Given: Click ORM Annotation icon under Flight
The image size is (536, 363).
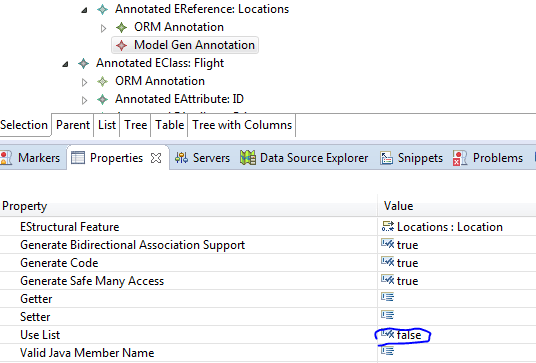Looking at the screenshot, I should point(102,81).
